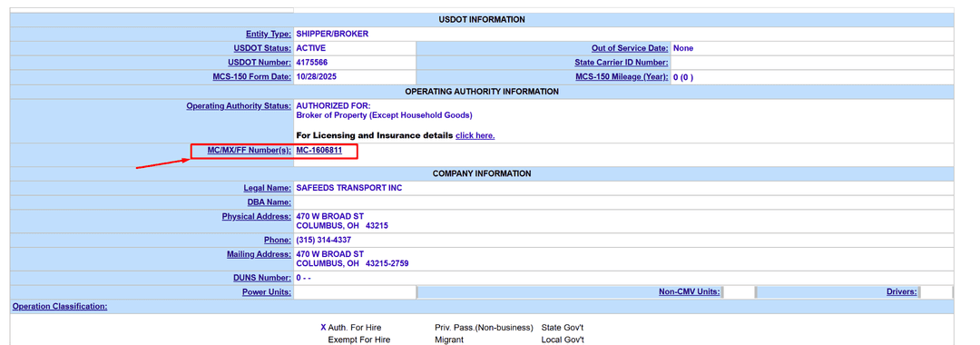Image resolution: width=980 pixels, height=345 pixels.
Task: Click State Carrier ID Number link
Action: tap(622, 63)
